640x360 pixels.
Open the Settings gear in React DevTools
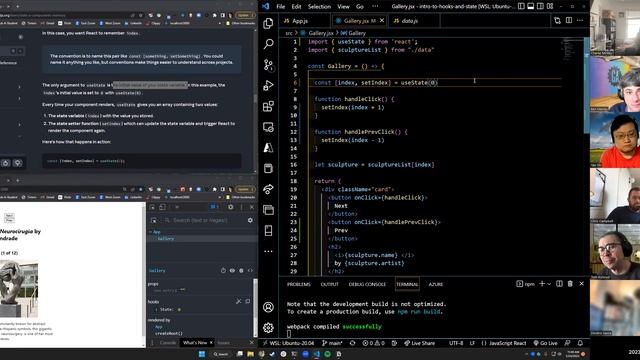click(250, 220)
